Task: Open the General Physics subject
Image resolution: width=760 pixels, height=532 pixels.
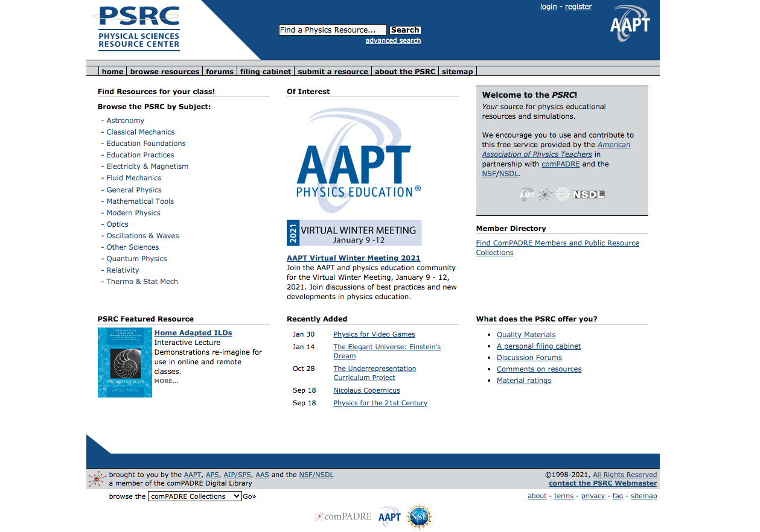Action: pos(134,190)
